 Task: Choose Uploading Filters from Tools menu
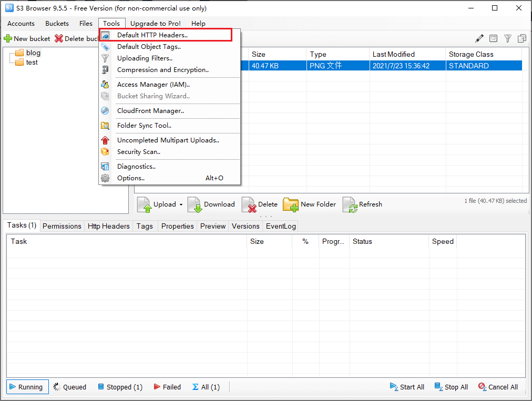tap(170, 58)
